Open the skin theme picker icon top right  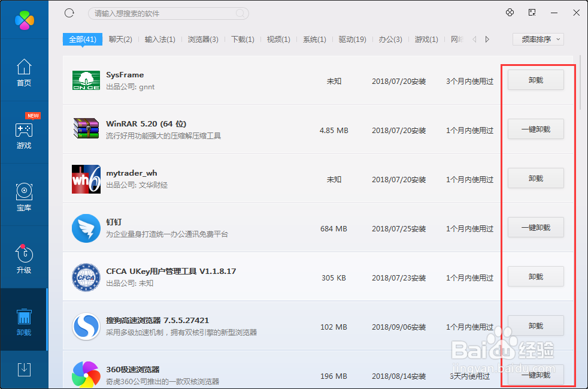(510, 12)
